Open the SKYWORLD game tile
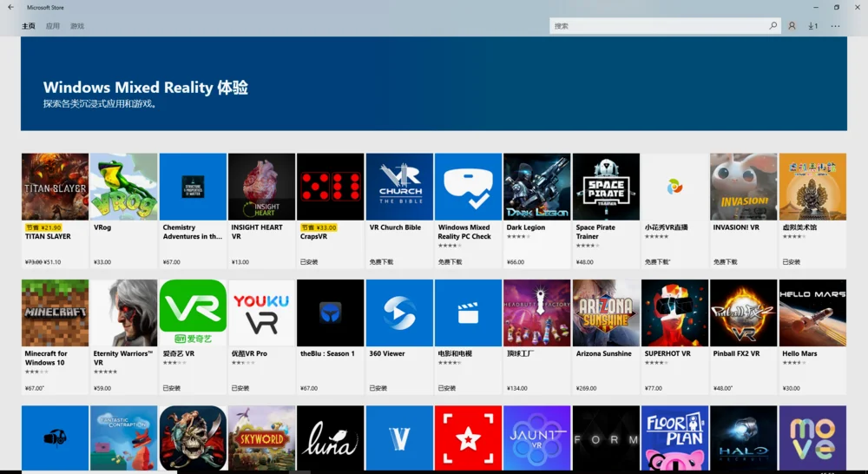Image resolution: width=868 pixels, height=474 pixels. (x=261, y=438)
